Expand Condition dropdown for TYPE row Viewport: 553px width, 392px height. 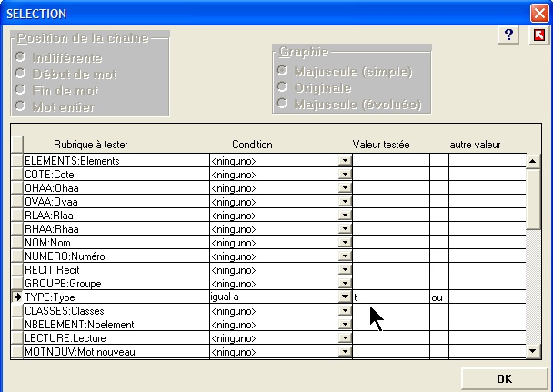(x=345, y=297)
